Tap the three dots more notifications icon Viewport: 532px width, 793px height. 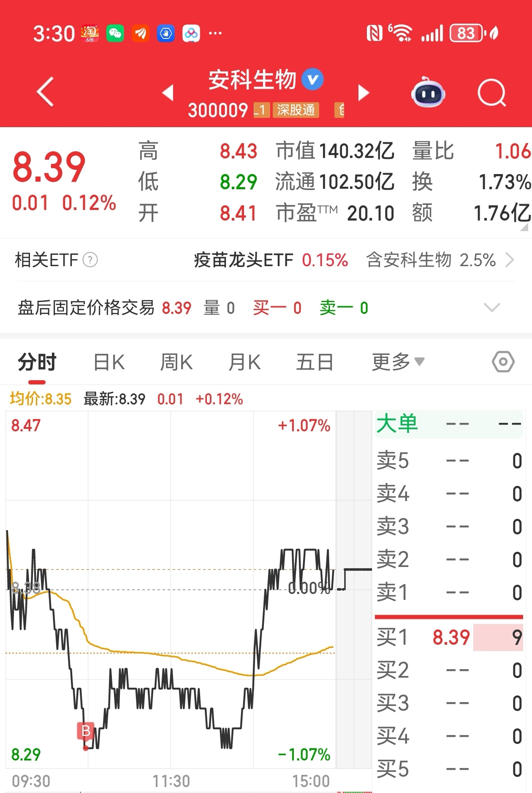[215, 33]
